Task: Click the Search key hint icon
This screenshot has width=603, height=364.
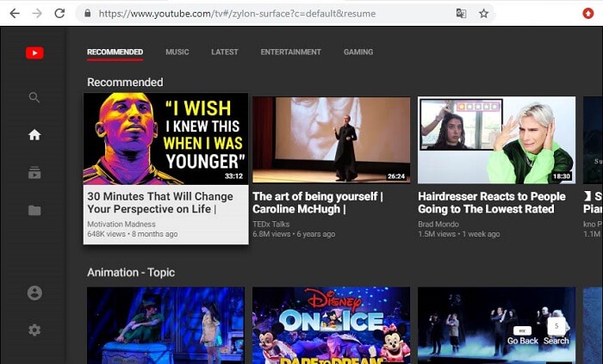Action: pos(556,325)
